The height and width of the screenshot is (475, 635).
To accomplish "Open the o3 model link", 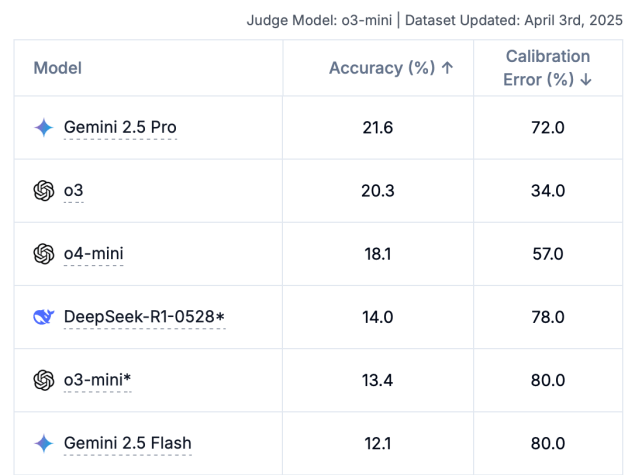I will [x=74, y=190].
